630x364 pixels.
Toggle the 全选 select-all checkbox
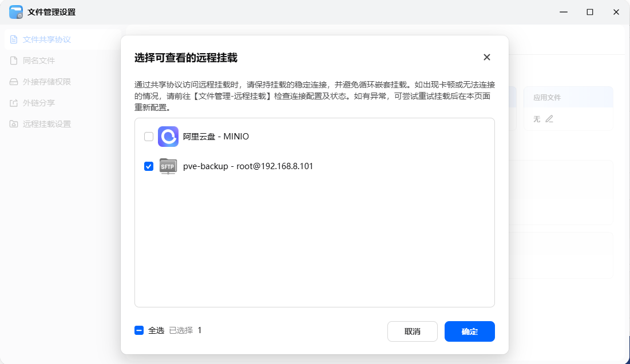pos(139,330)
